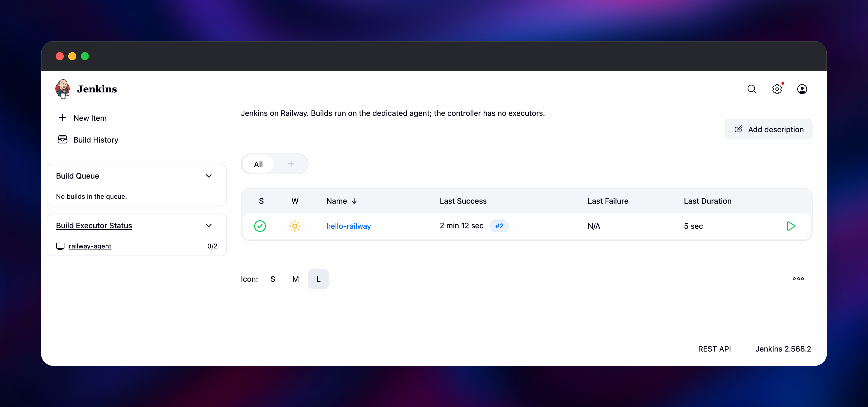This screenshot has height=407, width=868.
Task: Click the sunny weather health icon
Action: 295,226
